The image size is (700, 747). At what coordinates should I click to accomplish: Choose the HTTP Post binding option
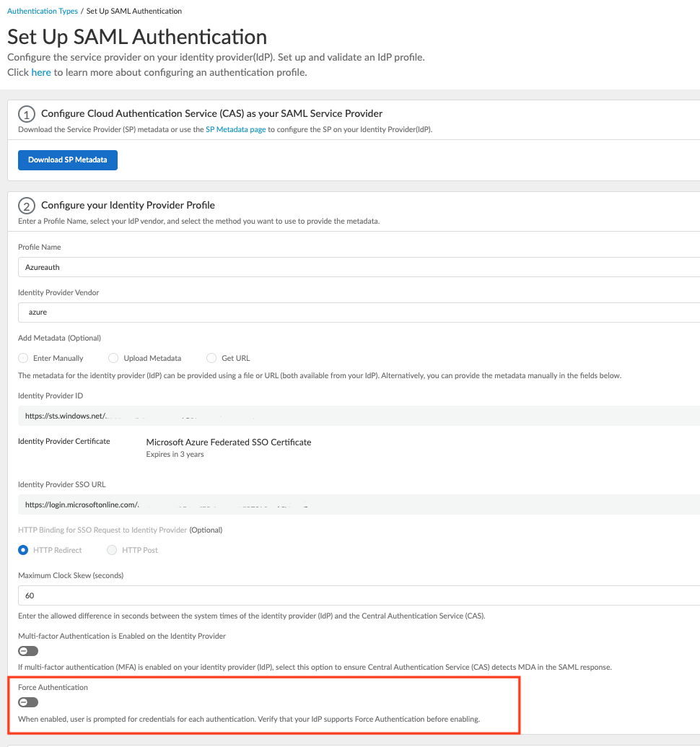click(x=112, y=550)
